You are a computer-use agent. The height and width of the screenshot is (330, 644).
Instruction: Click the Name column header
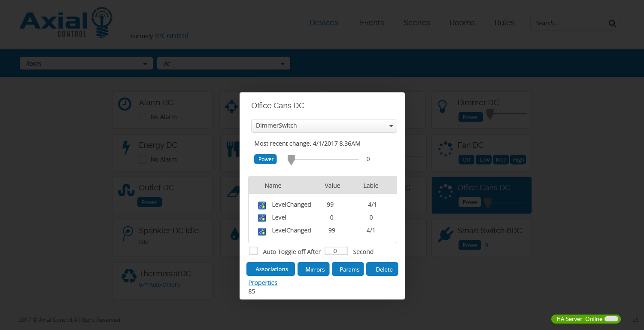[x=273, y=186]
